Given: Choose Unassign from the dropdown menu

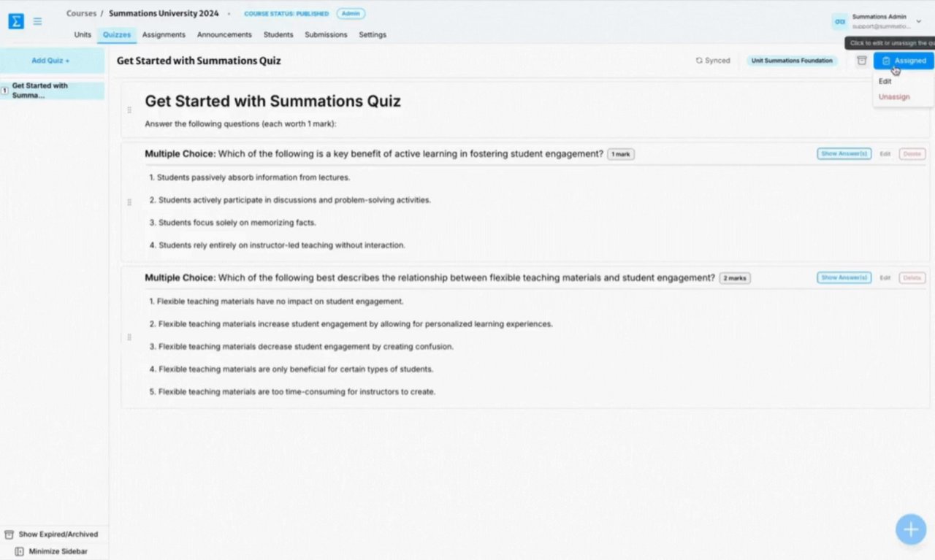Looking at the screenshot, I should pos(894,97).
